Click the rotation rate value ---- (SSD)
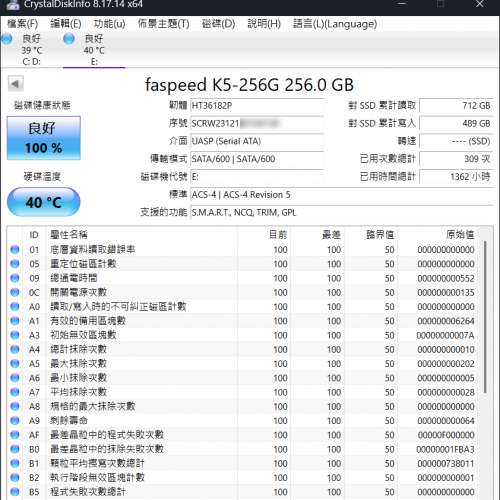The height and width of the screenshot is (500, 500). tap(456, 141)
